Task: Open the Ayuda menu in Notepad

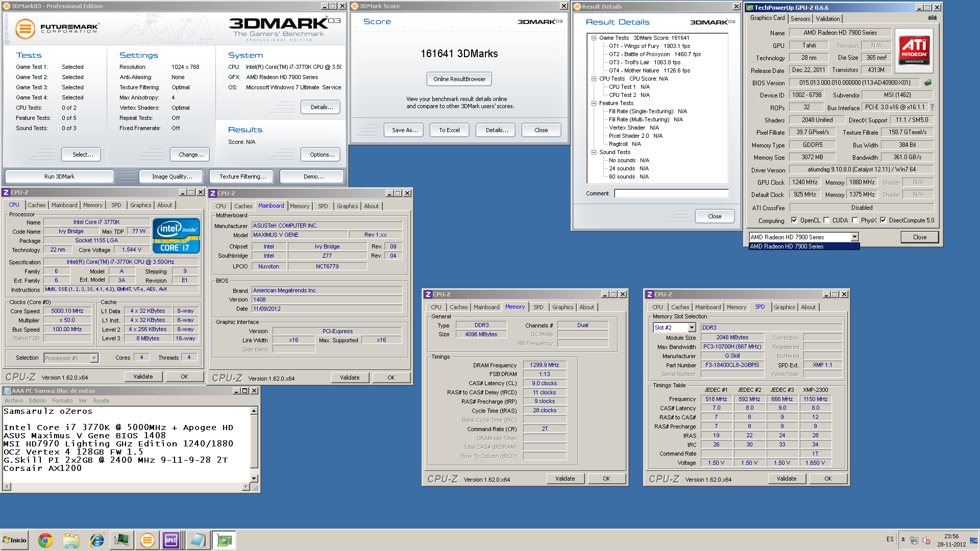Action: pos(101,400)
